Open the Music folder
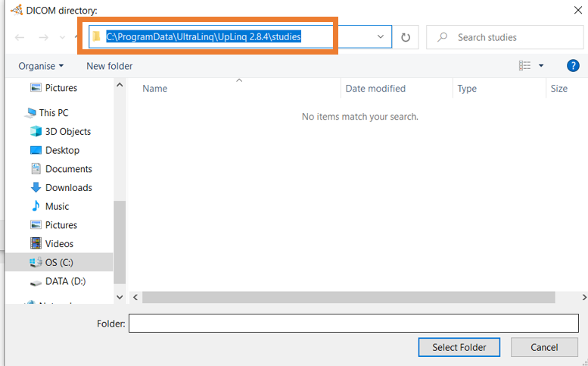This screenshot has height=366, width=588. [x=50, y=206]
